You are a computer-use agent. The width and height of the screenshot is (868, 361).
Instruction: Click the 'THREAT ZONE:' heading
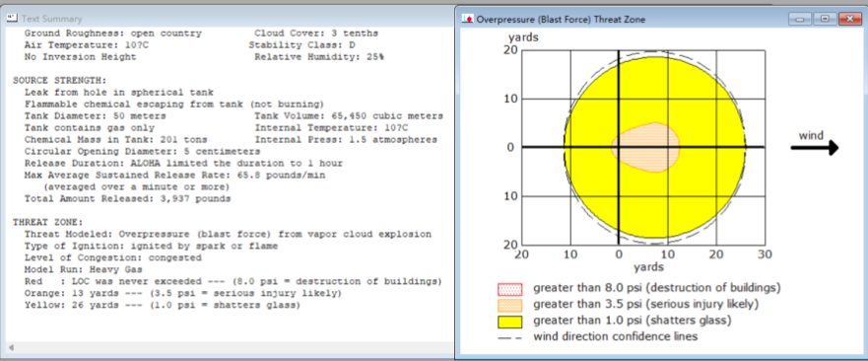[48, 222]
